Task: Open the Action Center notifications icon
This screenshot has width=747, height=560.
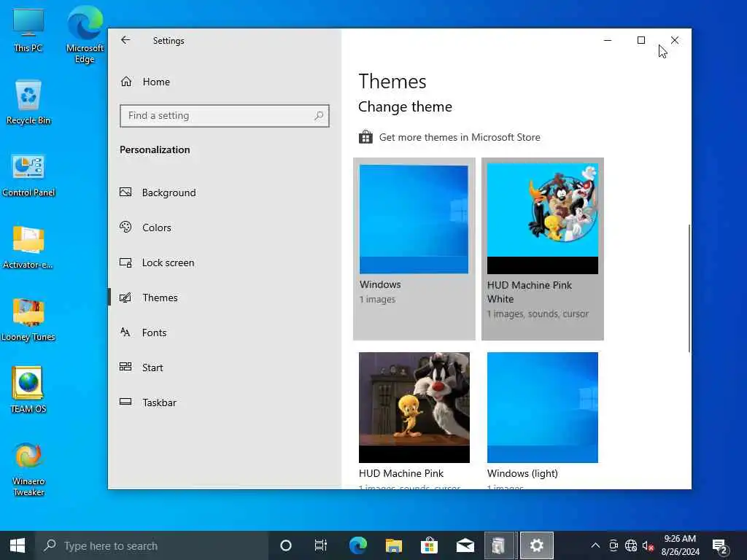Action: click(x=720, y=546)
